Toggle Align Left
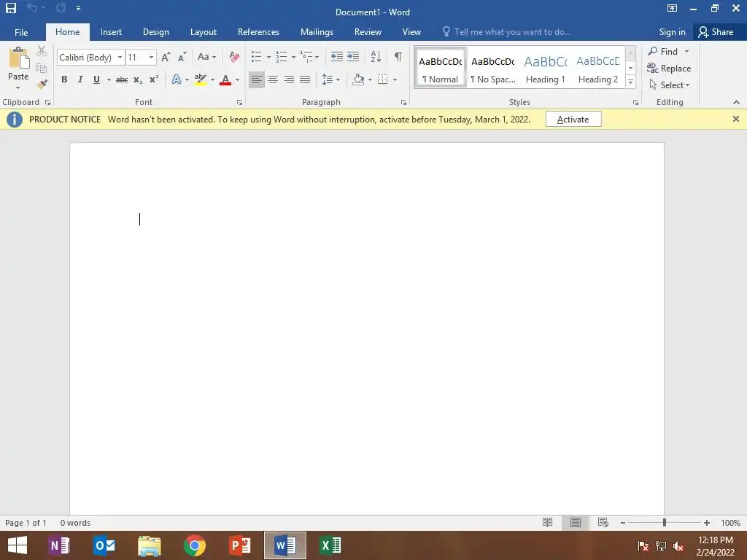The width and height of the screenshot is (747, 560). [x=256, y=79]
